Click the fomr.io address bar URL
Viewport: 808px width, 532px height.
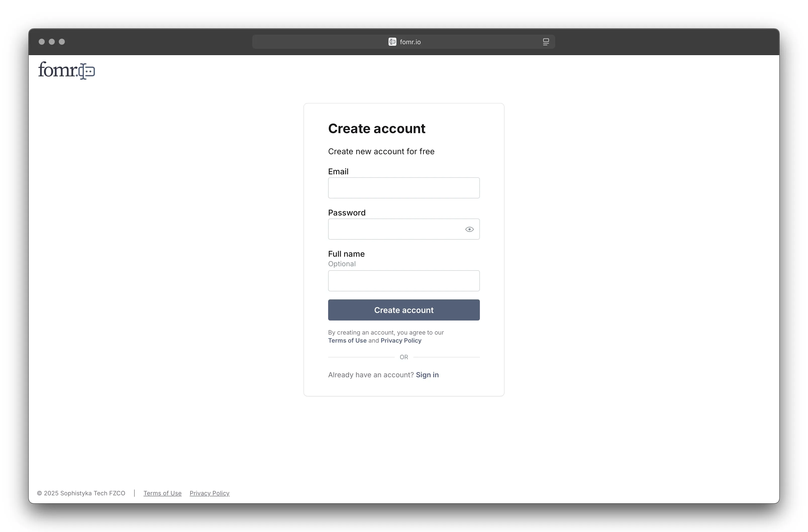tap(410, 42)
